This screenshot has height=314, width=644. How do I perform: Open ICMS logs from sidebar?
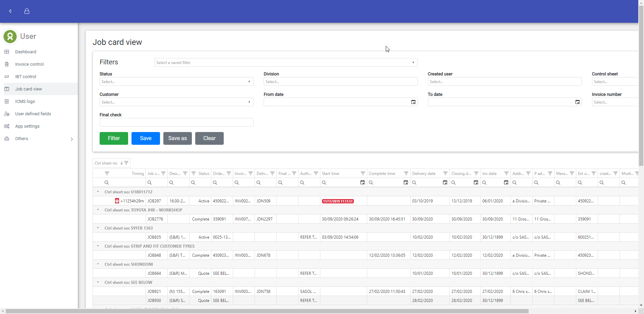click(25, 102)
